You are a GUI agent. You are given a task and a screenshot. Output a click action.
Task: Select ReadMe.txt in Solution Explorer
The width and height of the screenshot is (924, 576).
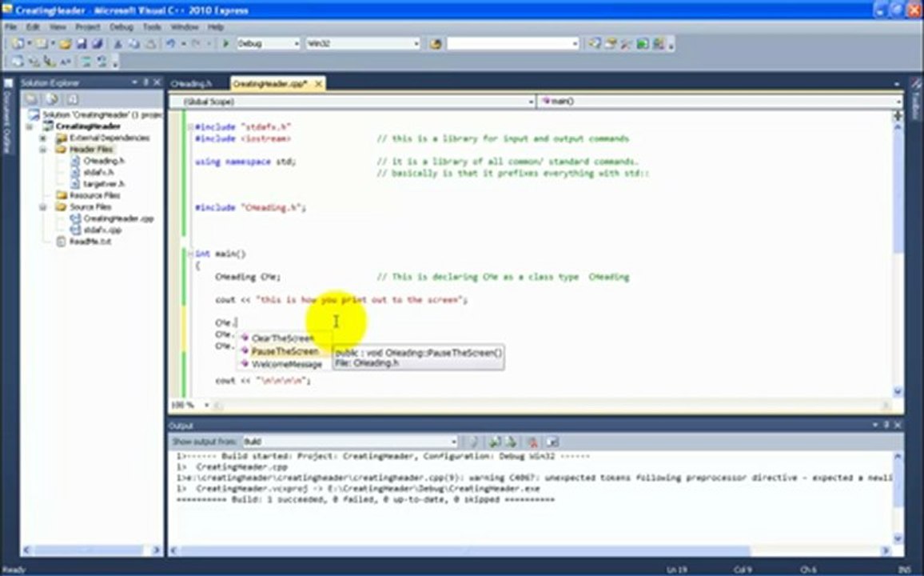point(90,242)
